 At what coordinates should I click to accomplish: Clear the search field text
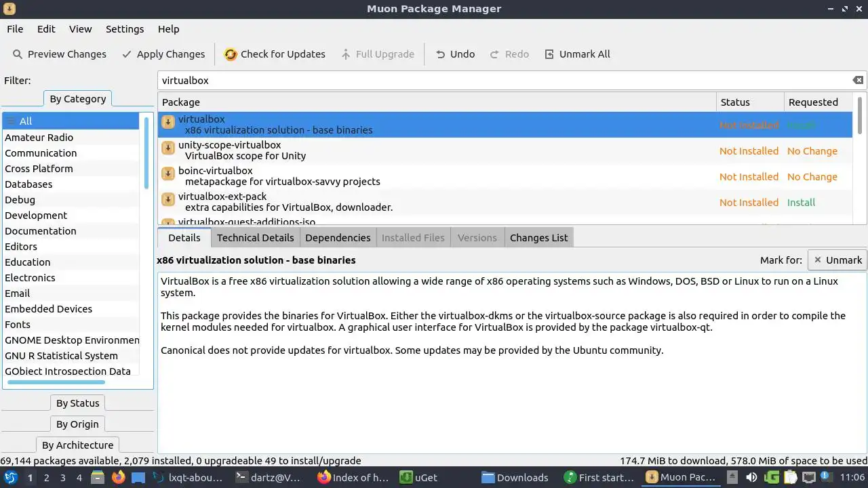click(858, 80)
